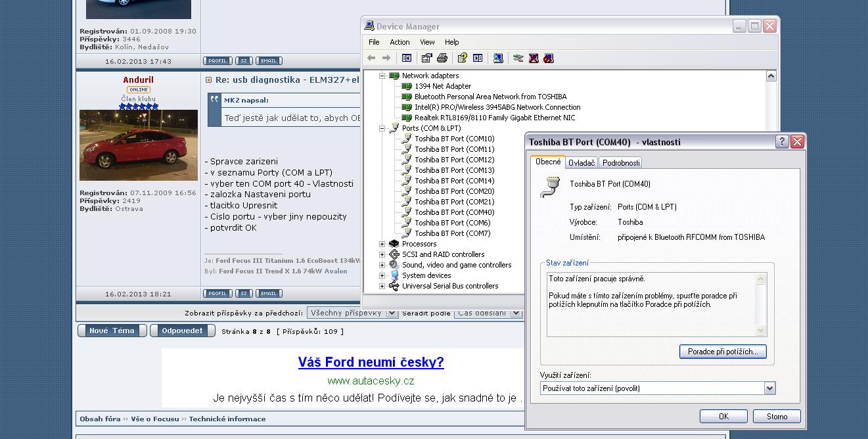868x439 pixels.
Task: Click the Disable device toolbar icon
Action: coord(549,58)
